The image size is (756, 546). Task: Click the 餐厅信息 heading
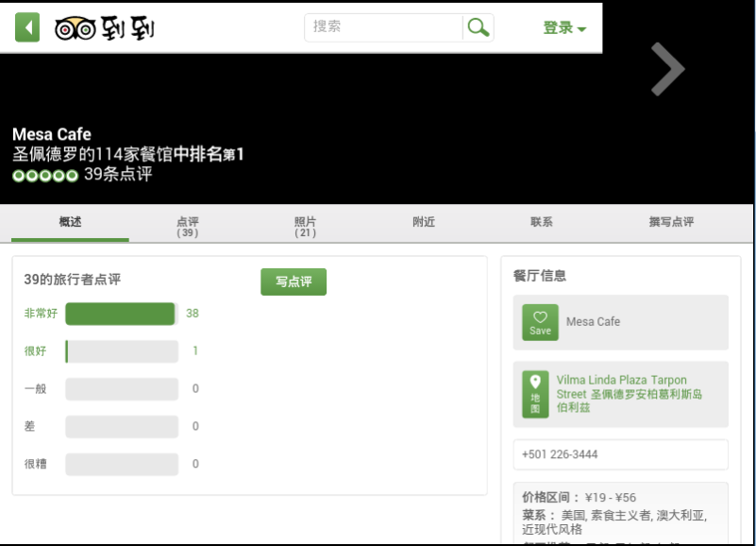(x=540, y=276)
